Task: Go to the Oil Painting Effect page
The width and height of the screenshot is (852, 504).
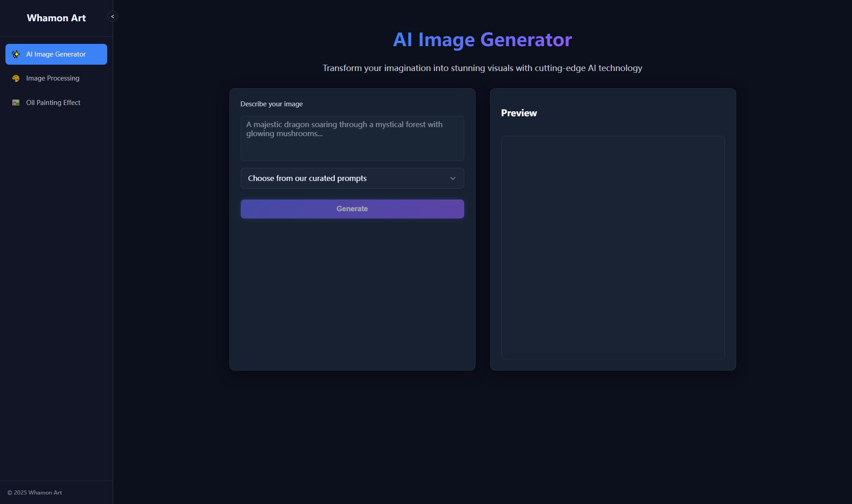Action: tap(53, 103)
